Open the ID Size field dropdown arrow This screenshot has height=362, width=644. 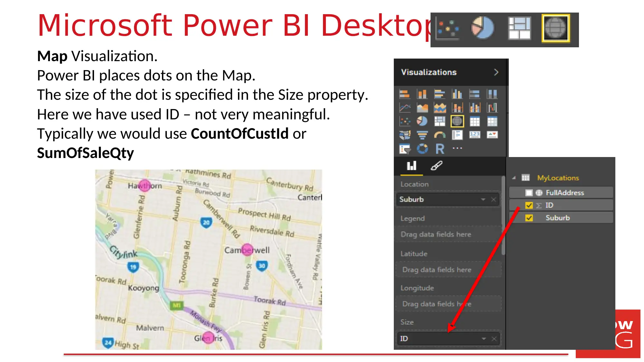(x=484, y=339)
